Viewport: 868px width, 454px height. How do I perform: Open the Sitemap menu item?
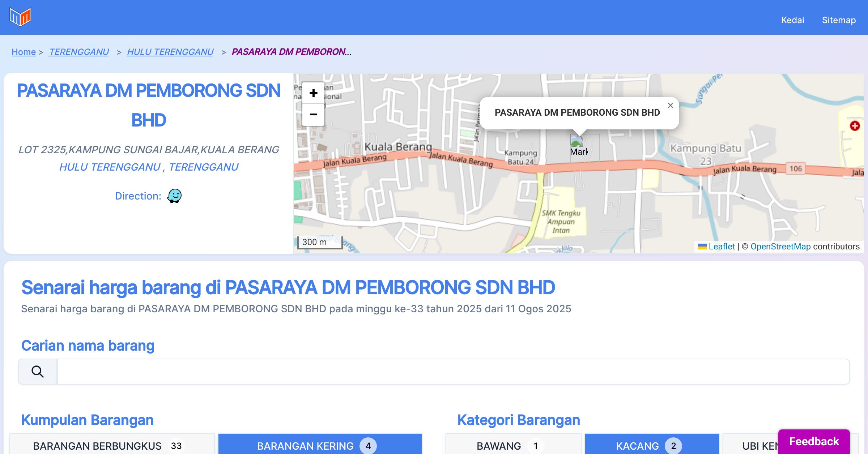click(839, 20)
